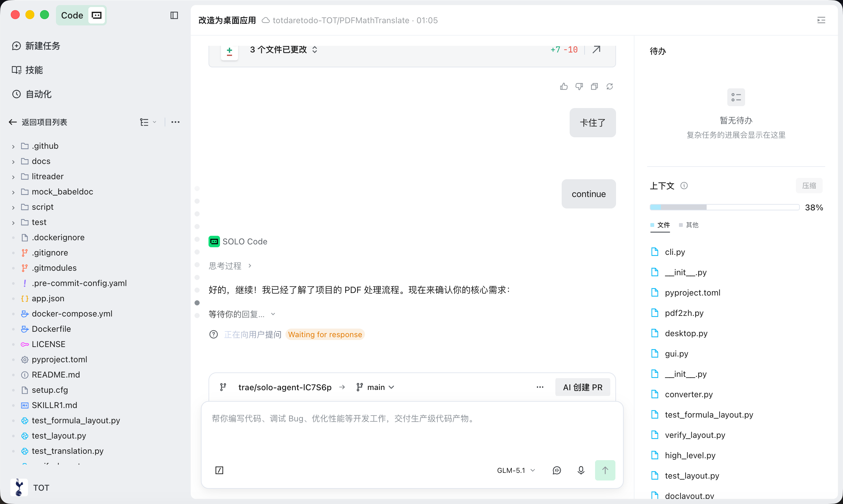Click chat bubble icon beside model selector
The width and height of the screenshot is (843, 504).
pyautogui.click(x=557, y=470)
